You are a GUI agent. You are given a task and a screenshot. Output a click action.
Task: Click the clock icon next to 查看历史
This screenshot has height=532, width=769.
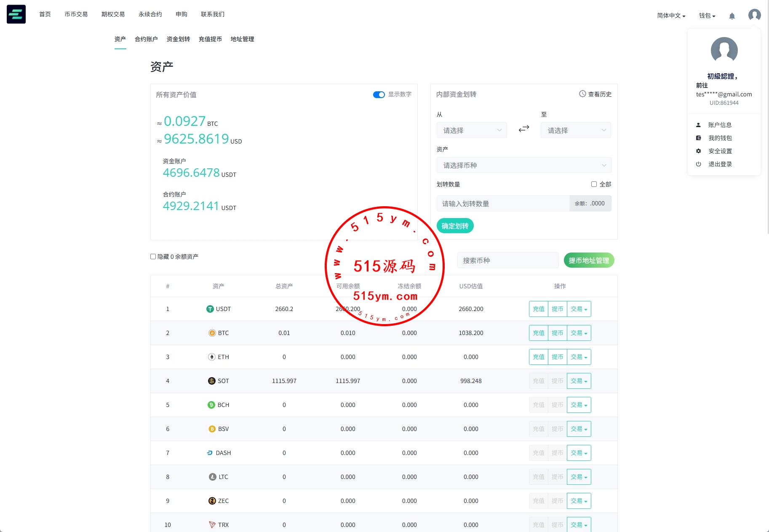pyautogui.click(x=582, y=94)
